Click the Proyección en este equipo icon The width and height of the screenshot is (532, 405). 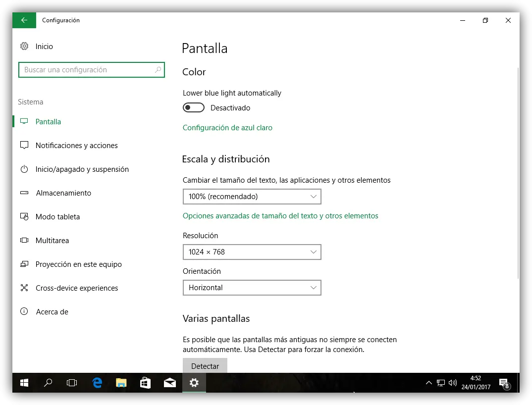[24, 264]
